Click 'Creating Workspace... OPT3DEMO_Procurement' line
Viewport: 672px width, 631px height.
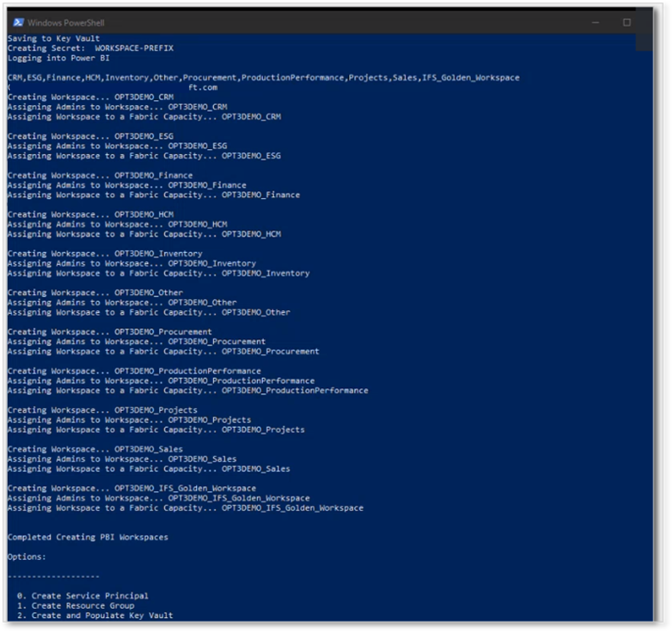110,332
